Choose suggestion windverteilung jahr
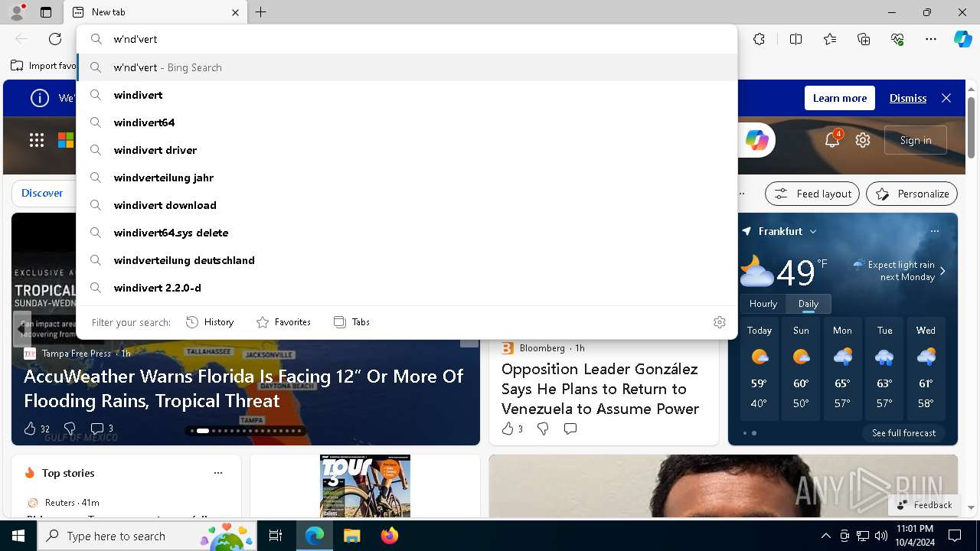 click(x=407, y=178)
